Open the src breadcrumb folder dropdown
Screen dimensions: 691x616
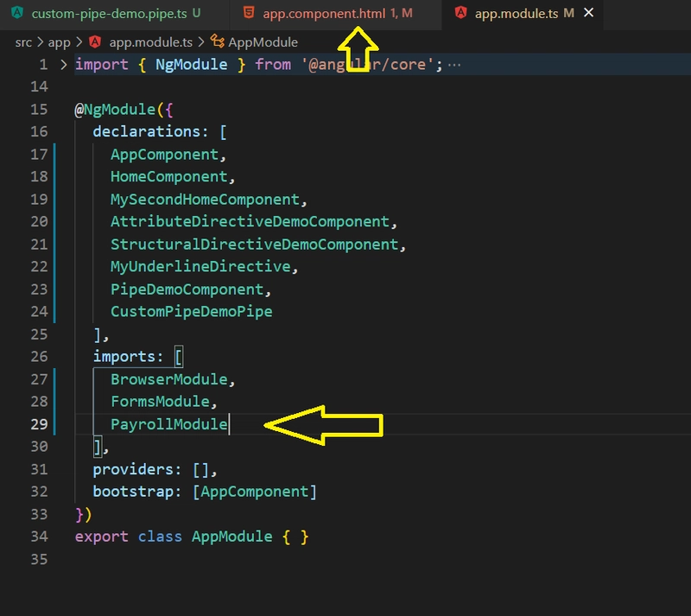point(25,42)
